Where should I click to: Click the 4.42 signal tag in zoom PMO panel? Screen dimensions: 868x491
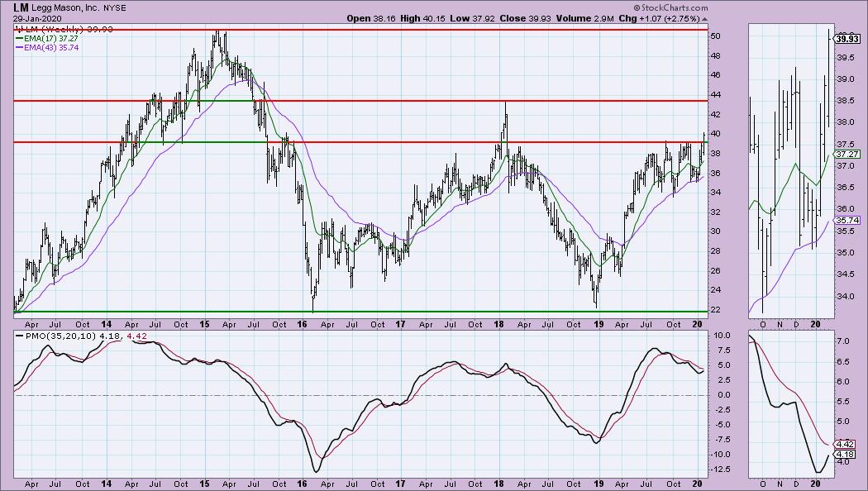click(846, 444)
